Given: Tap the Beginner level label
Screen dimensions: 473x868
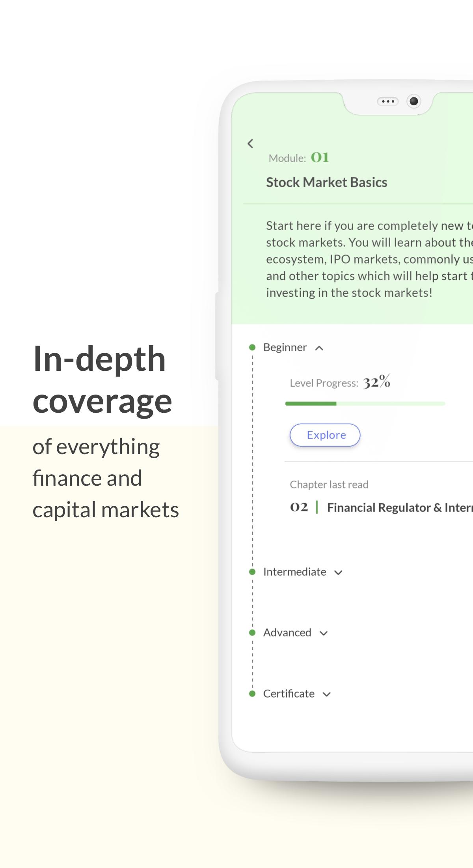Looking at the screenshot, I should (285, 347).
